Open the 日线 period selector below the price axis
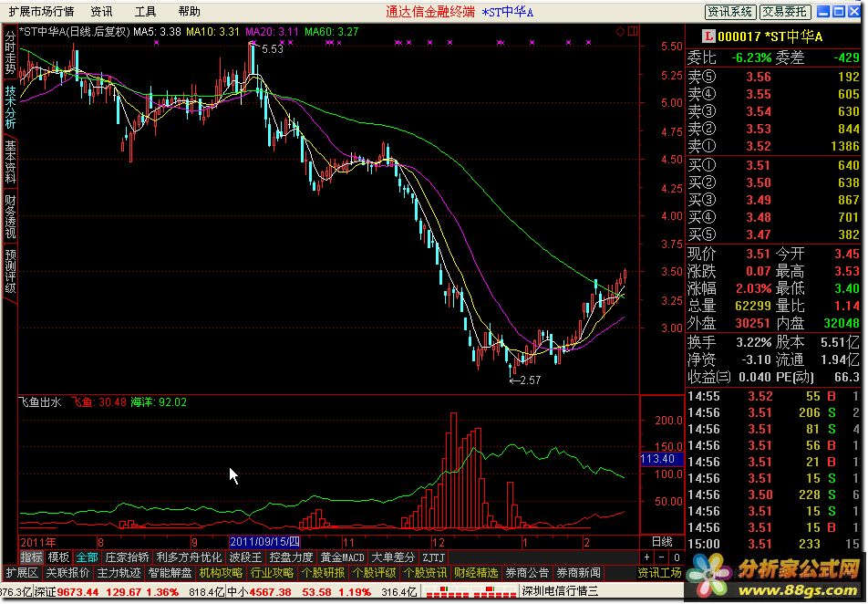Image resolution: width=868 pixels, height=604 pixels. pyautogui.click(x=660, y=542)
